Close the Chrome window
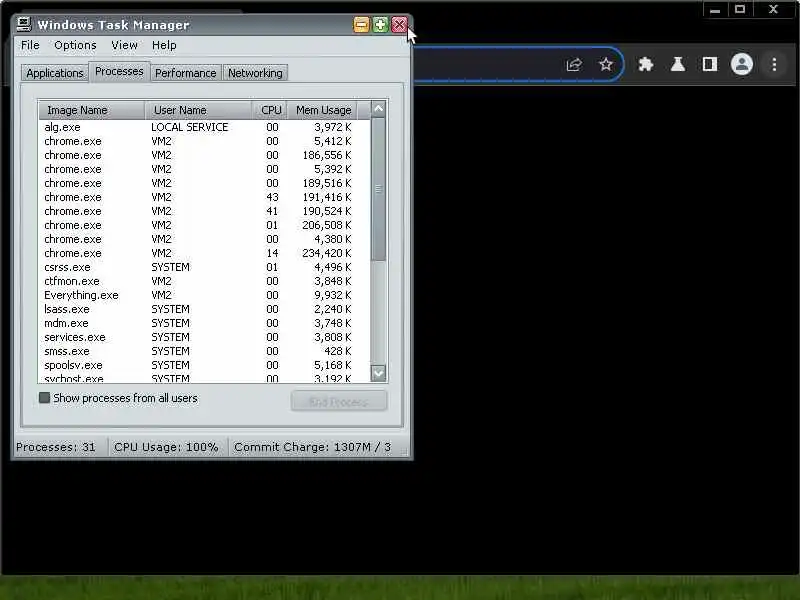 pos(773,10)
